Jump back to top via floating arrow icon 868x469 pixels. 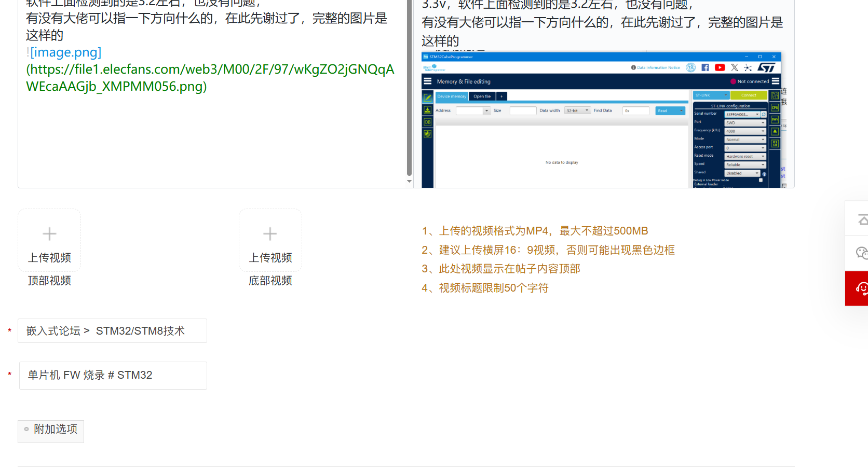(862, 219)
